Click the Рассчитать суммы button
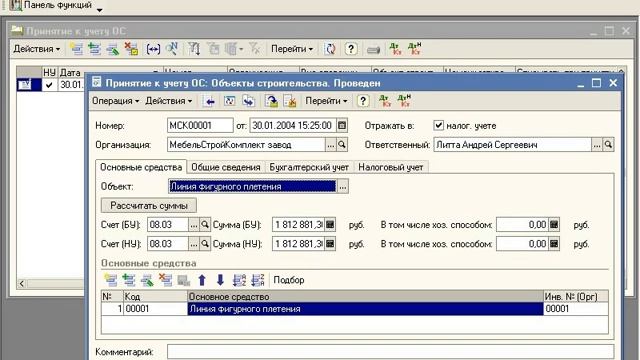The image size is (640, 360). pyautogui.click(x=149, y=205)
